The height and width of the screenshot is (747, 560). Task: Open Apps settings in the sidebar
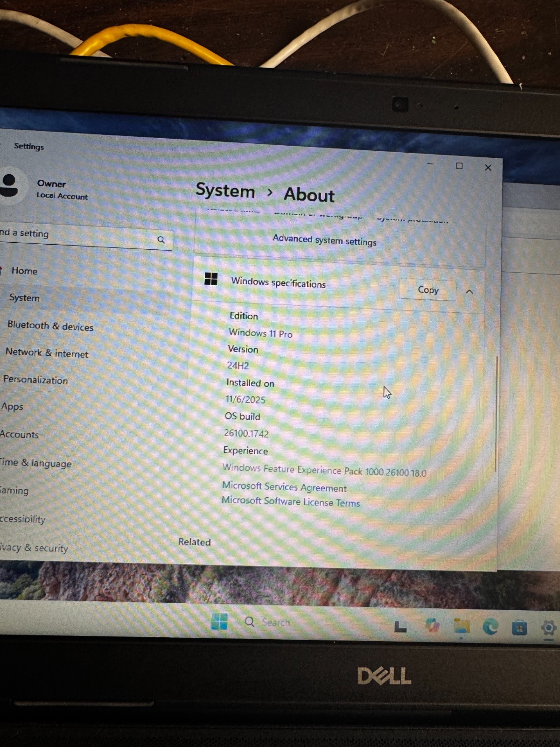click(x=12, y=407)
